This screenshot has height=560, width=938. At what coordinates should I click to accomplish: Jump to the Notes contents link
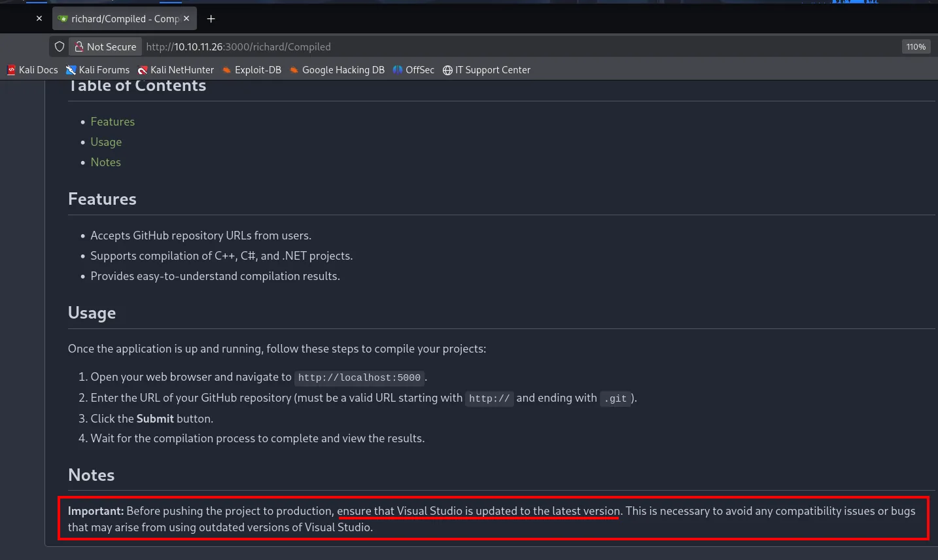click(105, 162)
